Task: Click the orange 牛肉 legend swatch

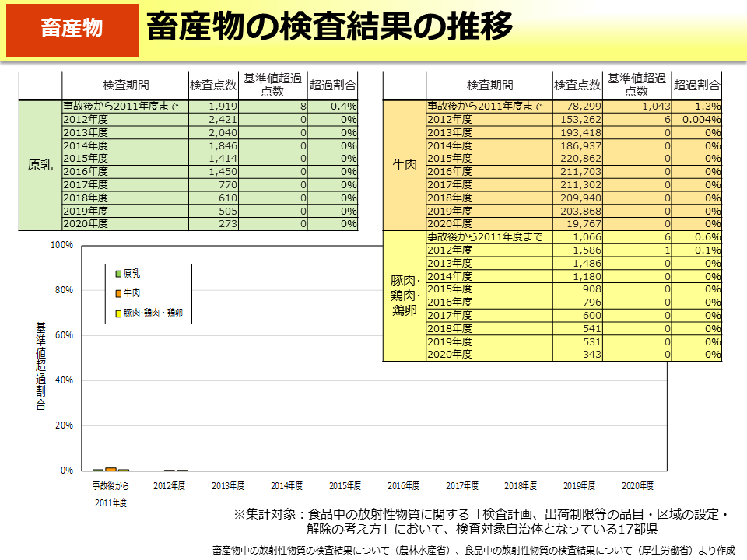Action: 118,293
